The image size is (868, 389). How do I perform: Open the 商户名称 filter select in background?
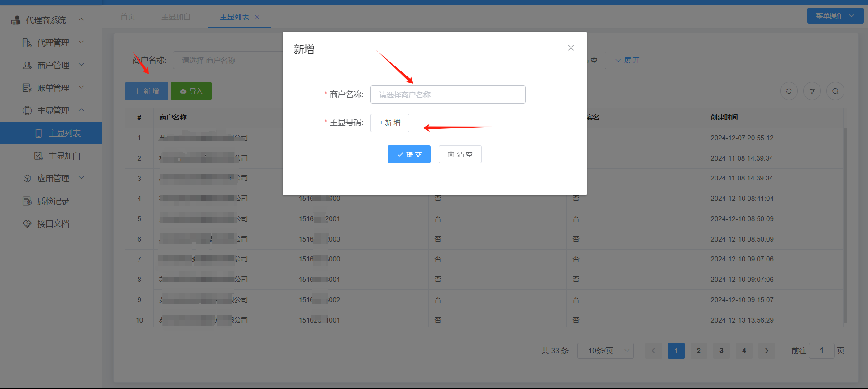[x=227, y=60]
